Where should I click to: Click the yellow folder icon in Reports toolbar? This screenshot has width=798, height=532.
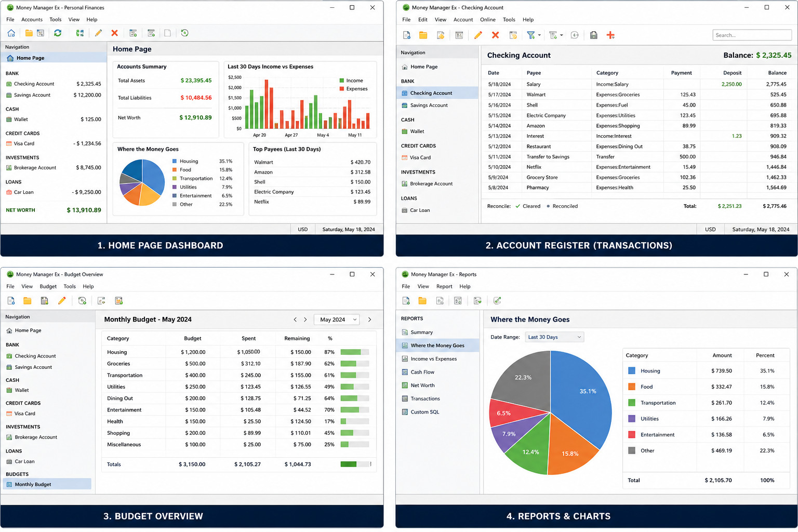(422, 301)
